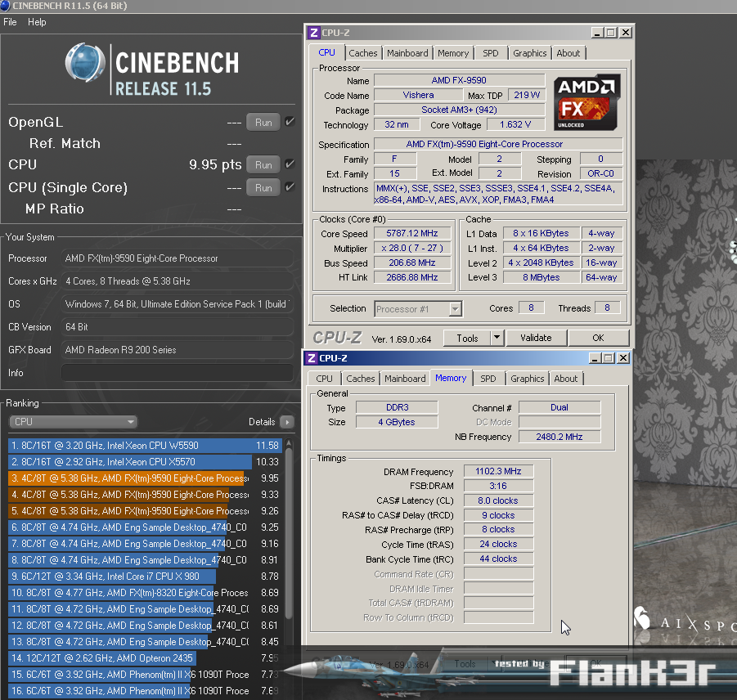Click the Core Speed value 5787.12 MHz
The width and height of the screenshot is (737, 700).
pos(412,234)
